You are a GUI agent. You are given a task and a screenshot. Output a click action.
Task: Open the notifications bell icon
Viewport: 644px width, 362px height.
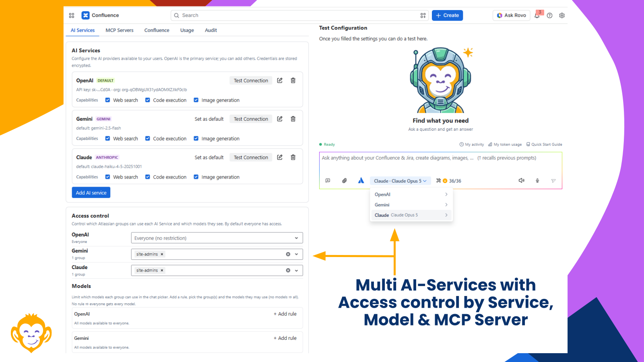pyautogui.click(x=537, y=15)
